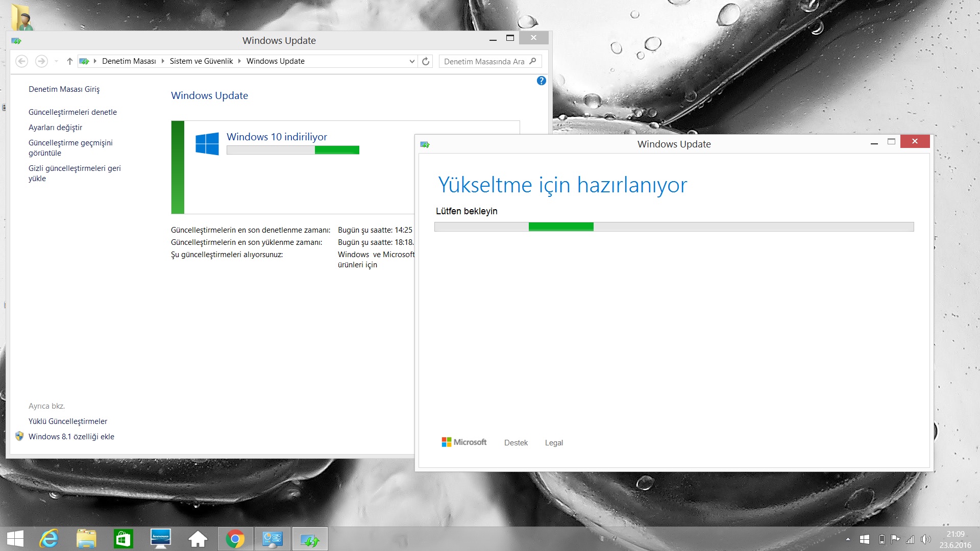The image size is (980, 551).
Task: Expand the address bar history dropdown
Action: pos(412,61)
